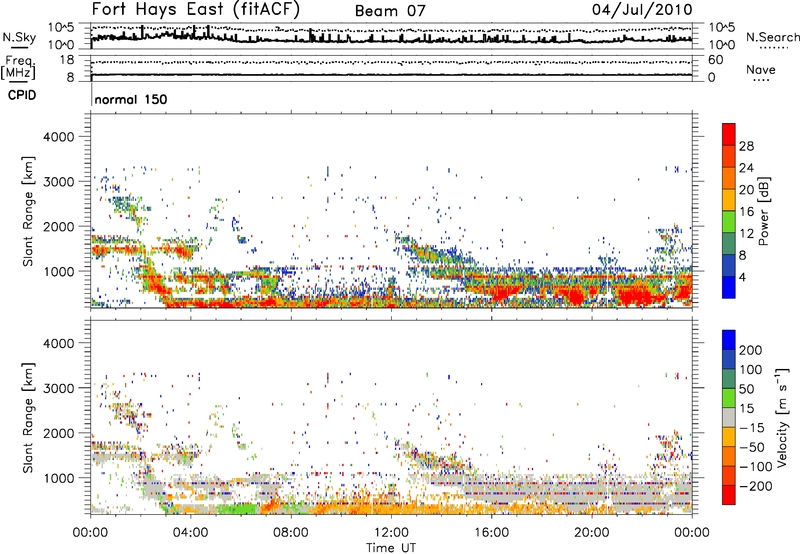This screenshot has height=554, width=800.
Task: Click '1000' tick on the power panel
Action: click(58, 271)
